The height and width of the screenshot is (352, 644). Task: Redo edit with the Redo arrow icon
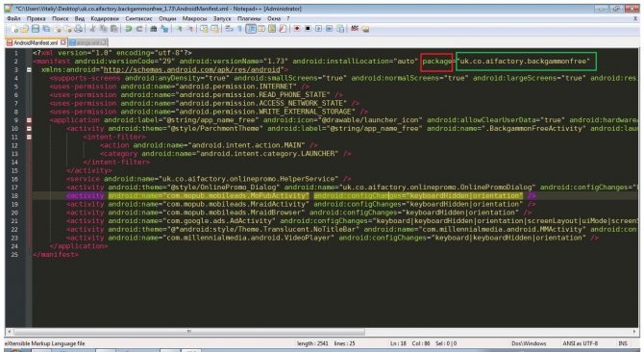pyautogui.click(x=139, y=29)
